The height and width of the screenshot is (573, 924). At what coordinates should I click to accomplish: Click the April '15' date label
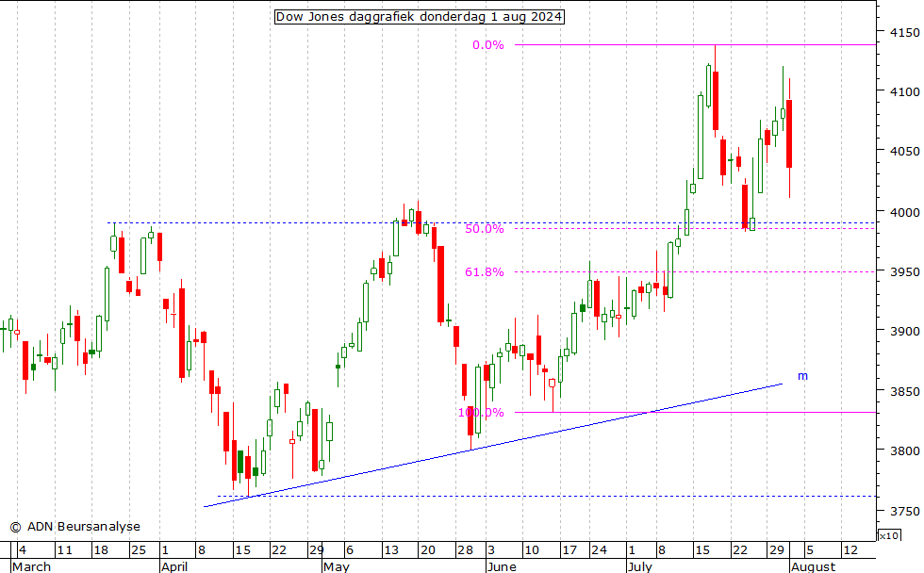243,550
